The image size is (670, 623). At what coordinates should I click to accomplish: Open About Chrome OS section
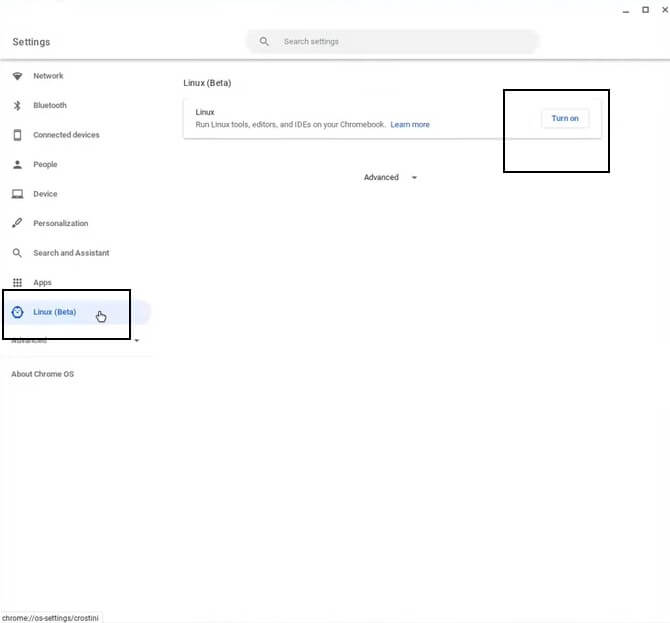tap(42, 374)
